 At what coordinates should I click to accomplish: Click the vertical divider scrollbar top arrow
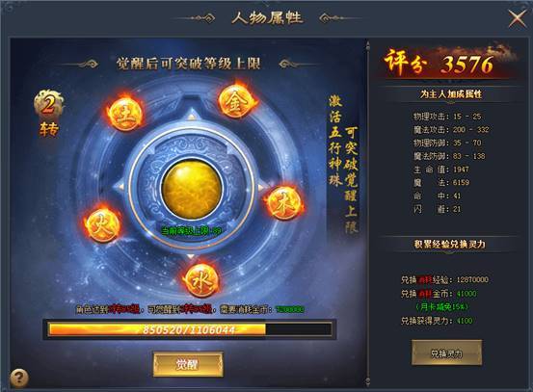[x=368, y=45]
